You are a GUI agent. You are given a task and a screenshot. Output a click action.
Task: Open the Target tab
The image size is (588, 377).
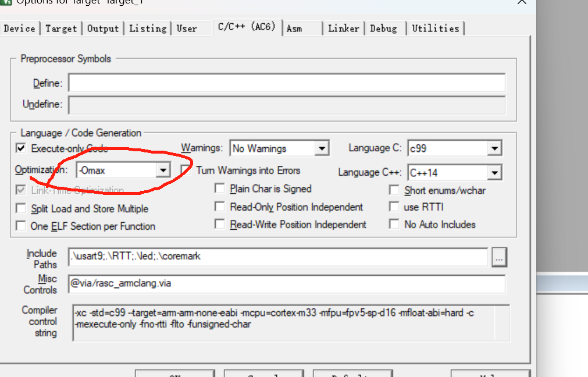[61, 29]
